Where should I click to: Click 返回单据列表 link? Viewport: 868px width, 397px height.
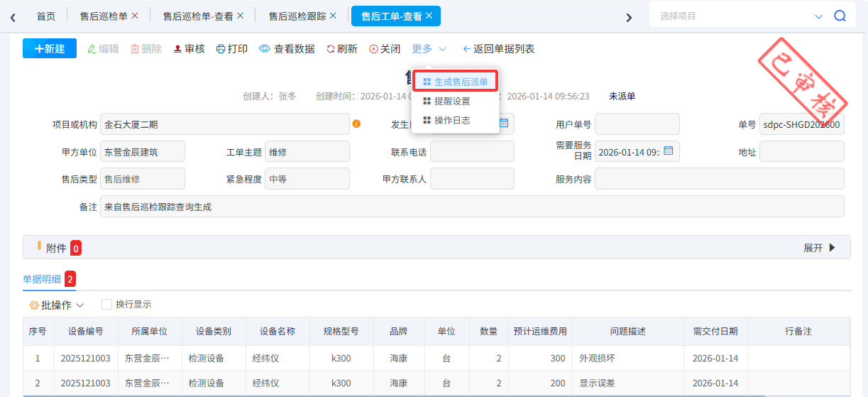point(498,49)
